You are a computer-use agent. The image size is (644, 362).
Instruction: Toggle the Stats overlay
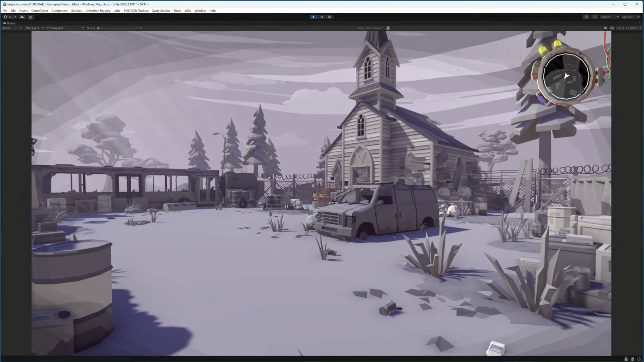click(x=620, y=28)
